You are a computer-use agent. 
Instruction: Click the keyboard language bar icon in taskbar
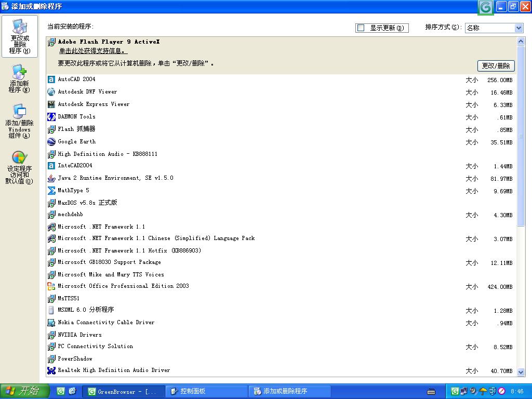click(431, 392)
